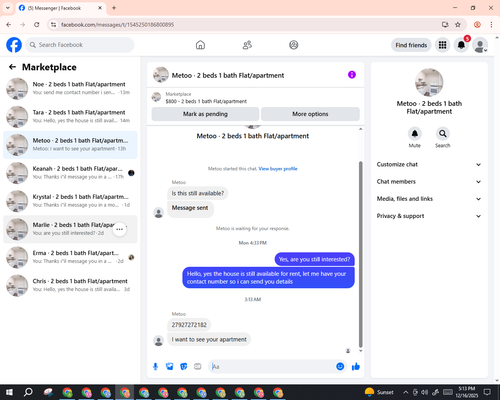
Task: Click the message input field Aa
Action: (x=272, y=367)
